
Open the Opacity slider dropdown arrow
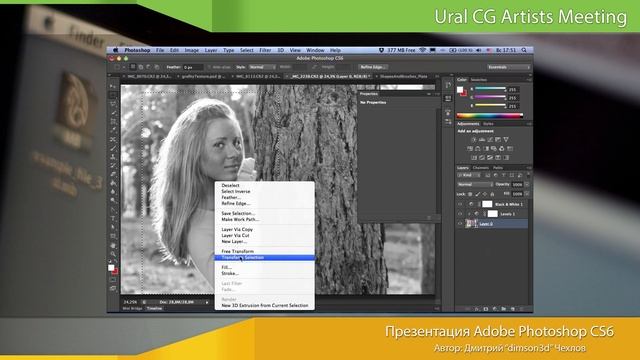(527, 184)
